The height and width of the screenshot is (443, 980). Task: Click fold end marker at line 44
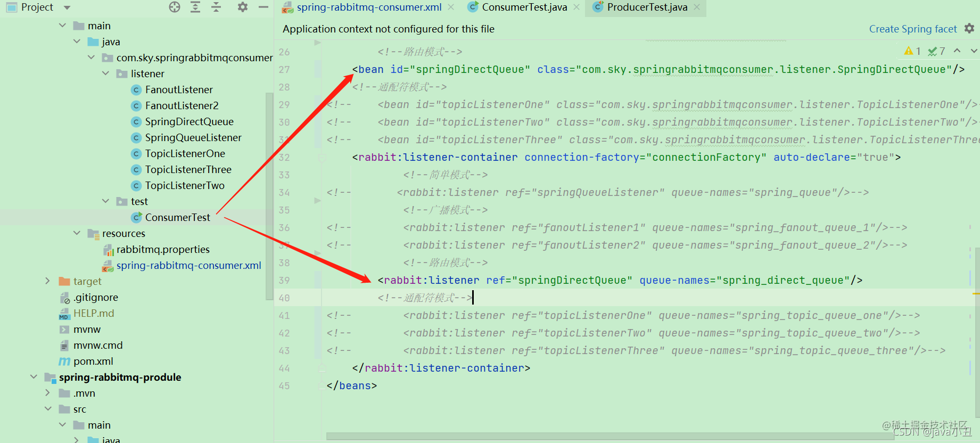(322, 368)
